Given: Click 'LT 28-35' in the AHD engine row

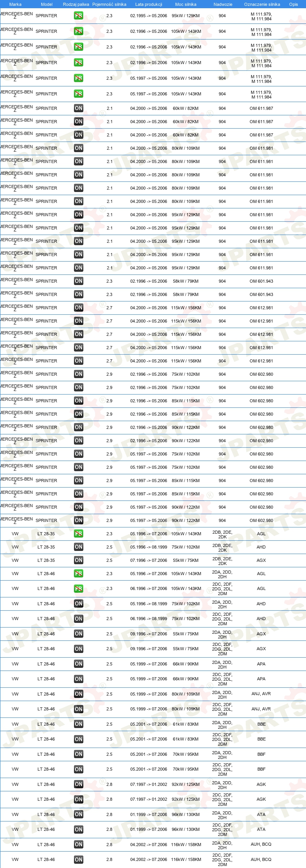Looking at the screenshot, I should pyautogui.click(x=46, y=547).
